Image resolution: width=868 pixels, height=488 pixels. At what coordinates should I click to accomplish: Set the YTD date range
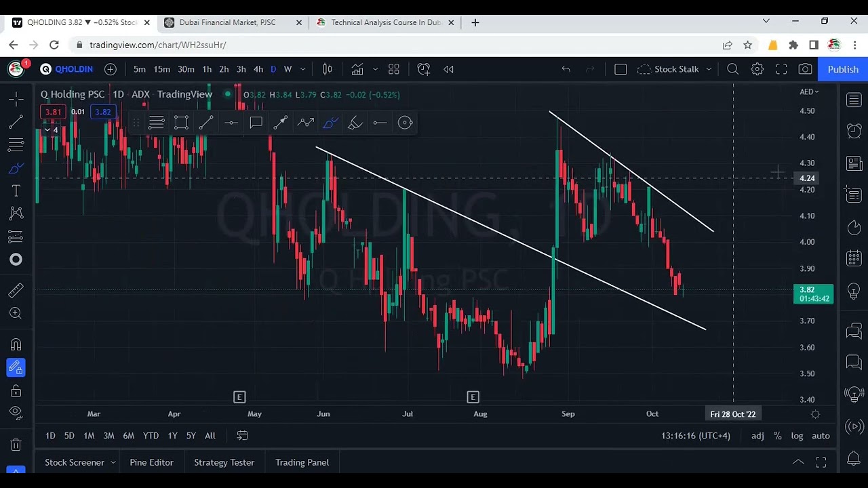tap(151, 436)
